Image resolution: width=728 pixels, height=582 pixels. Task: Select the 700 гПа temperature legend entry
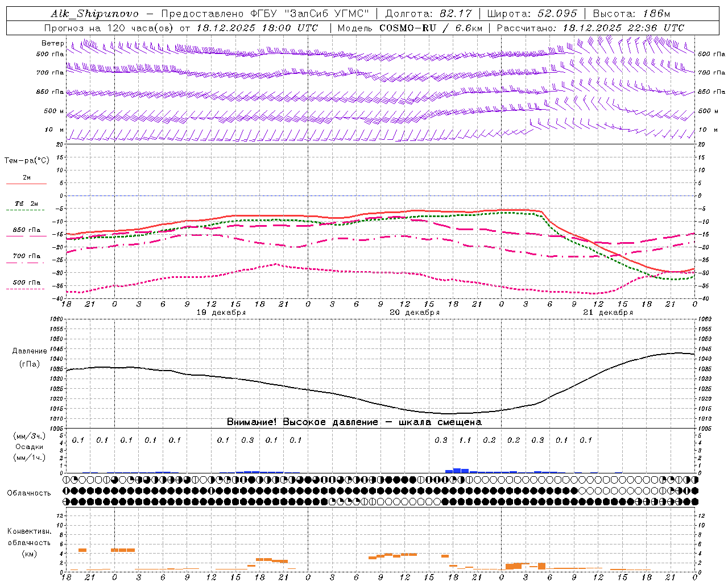coord(27,256)
